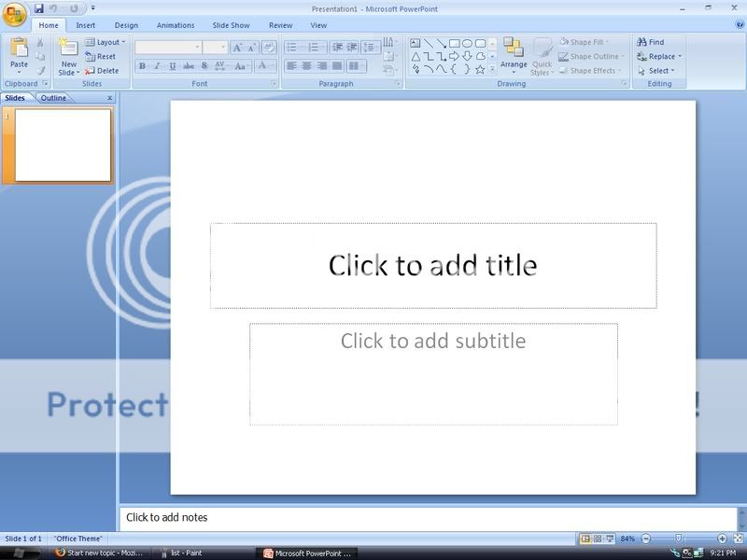The image size is (747, 560).
Task: Click the zoom slider handle
Action: click(x=679, y=539)
